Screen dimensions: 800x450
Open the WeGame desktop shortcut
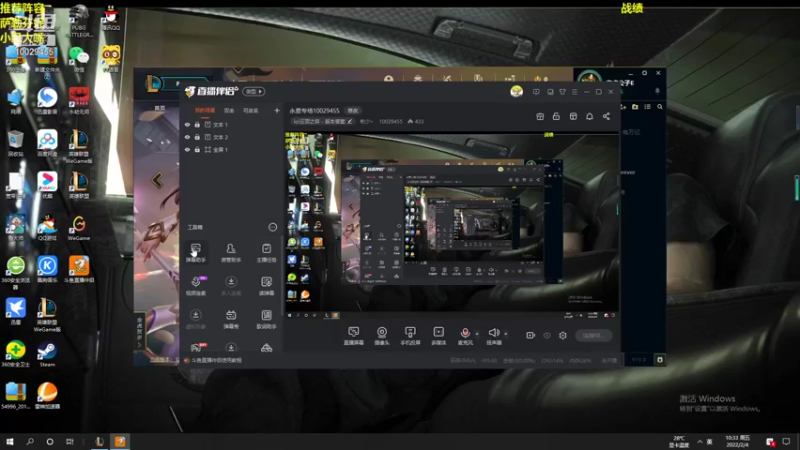79,228
